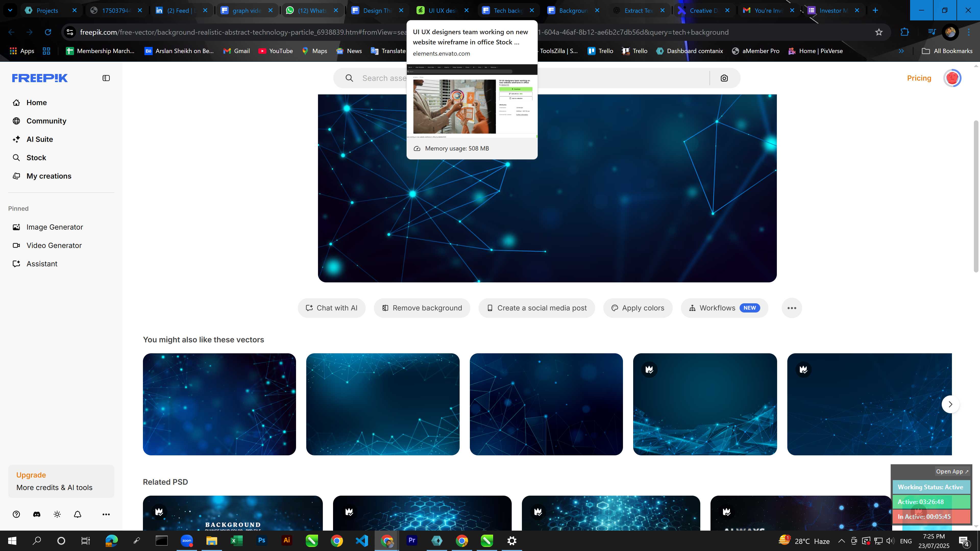Viewport: 980px width, 551px height.
Task: Open new browser tab plus button
Action: (x=875, y=10)
